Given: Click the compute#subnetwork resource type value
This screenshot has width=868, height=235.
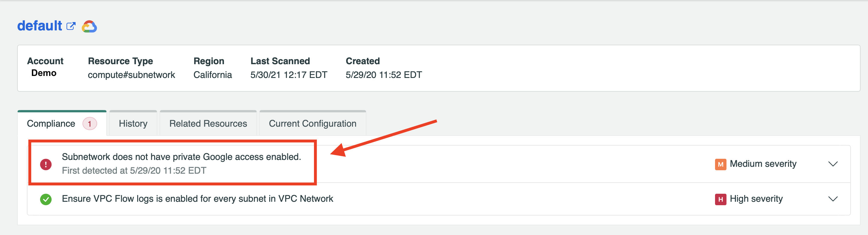Looking at the screenshot, I should coord(131,75).
